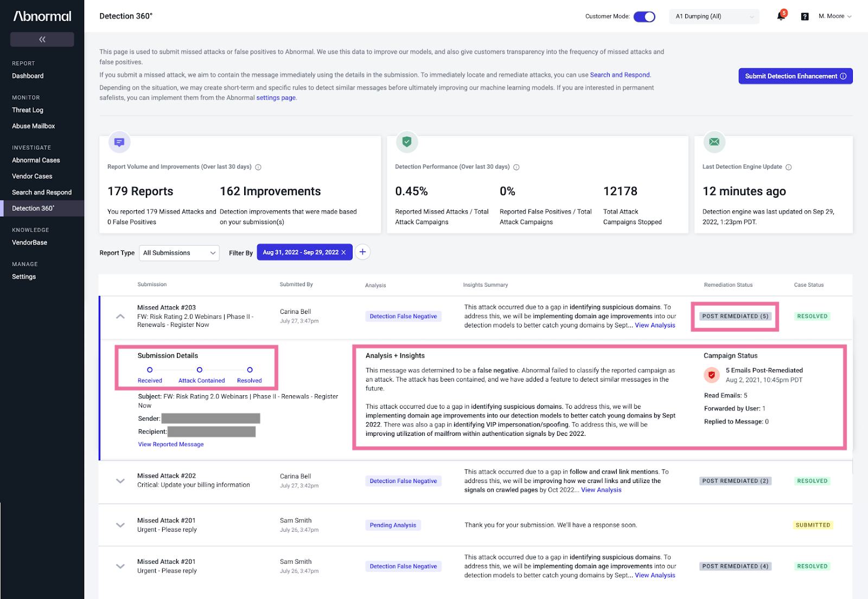868x599 pixels.
Task: Click the purple message report card icon
Action: click(120, 142)
